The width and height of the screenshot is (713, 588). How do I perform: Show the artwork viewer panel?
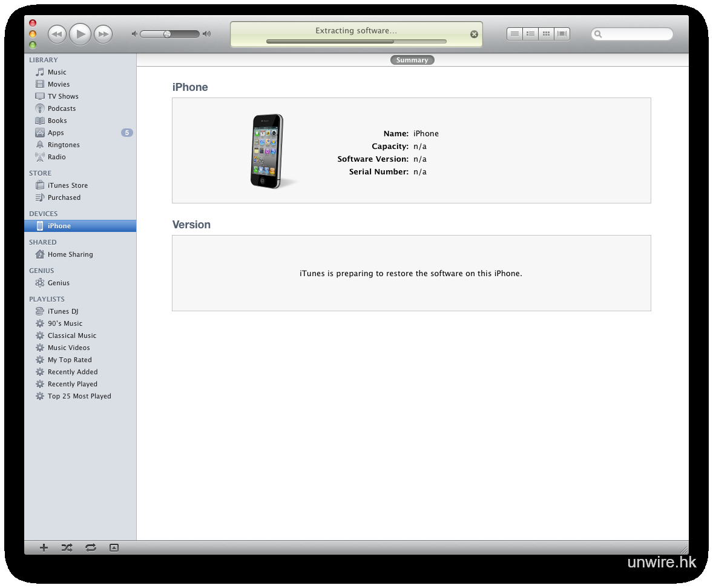pos(114,547)
